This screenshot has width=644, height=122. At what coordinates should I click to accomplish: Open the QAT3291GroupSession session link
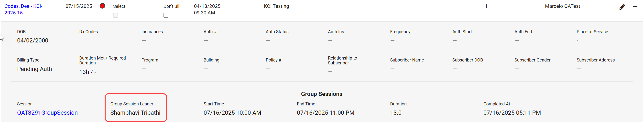coord(47,113)
